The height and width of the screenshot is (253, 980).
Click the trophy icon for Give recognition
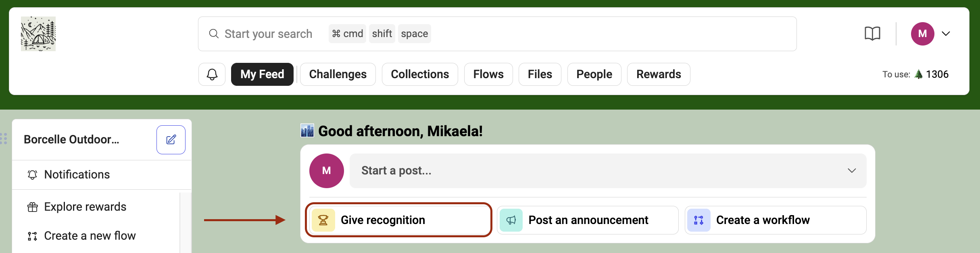323,220
